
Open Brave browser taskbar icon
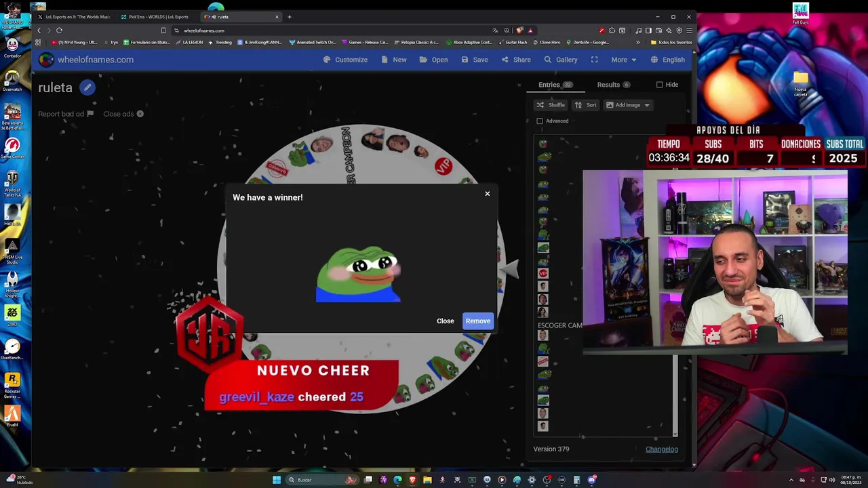click(x=412, y=480)
